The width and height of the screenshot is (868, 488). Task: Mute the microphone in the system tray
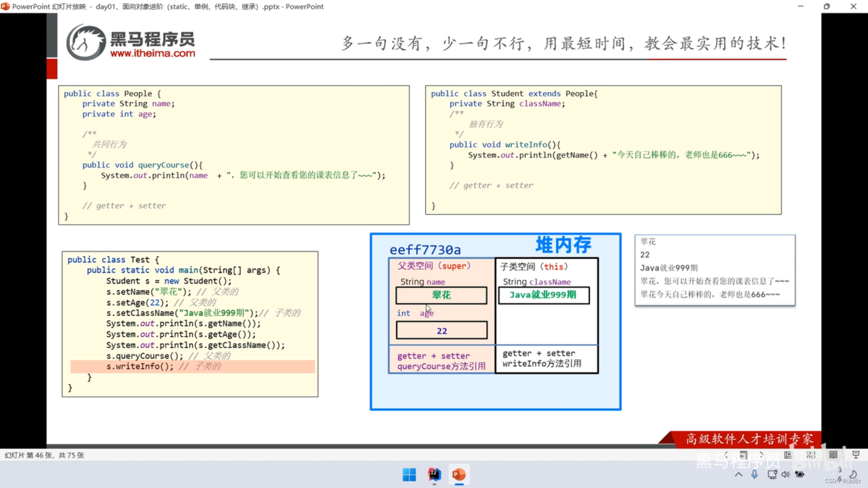755,474
